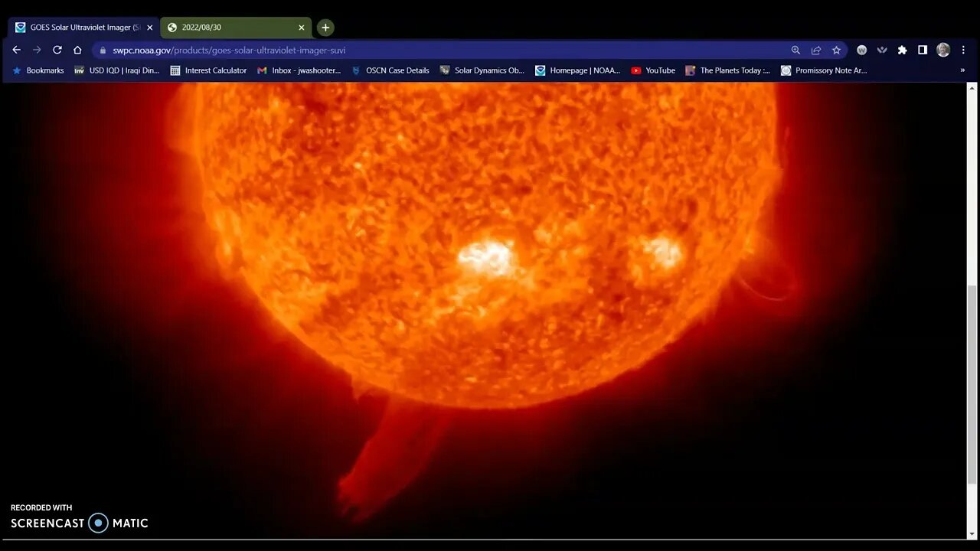Click the scrollbar up arrow
This screenshot has height=551, width=980.
tap(972, 88)
